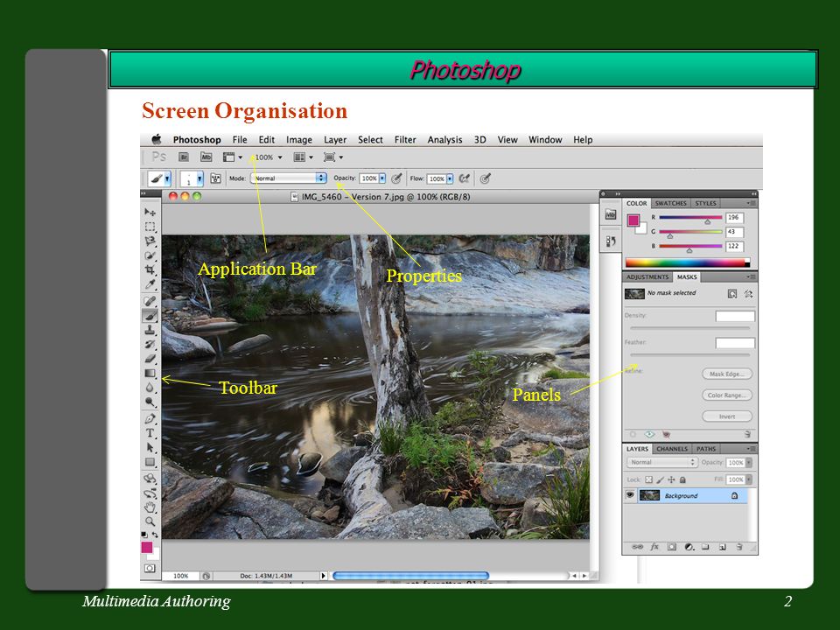
Task: Click the color spectrum ramp bar
Action: point(688,262)
